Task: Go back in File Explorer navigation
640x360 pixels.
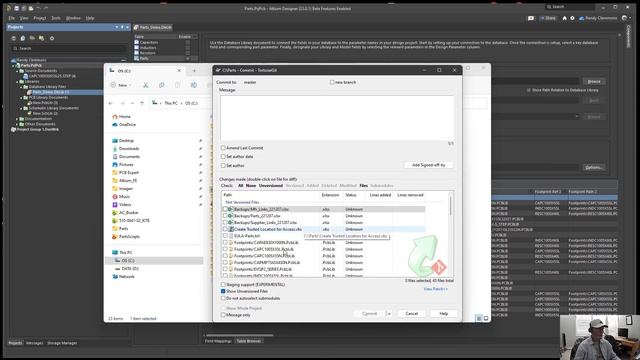Action: pyautogui.click(x=111, y=103)
